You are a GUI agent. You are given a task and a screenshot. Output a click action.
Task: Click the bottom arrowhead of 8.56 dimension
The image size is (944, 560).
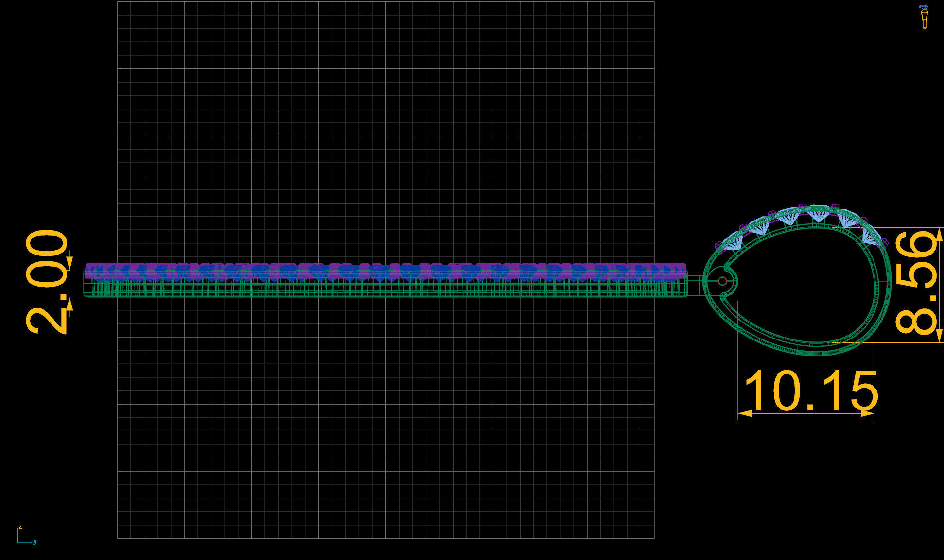939,336
